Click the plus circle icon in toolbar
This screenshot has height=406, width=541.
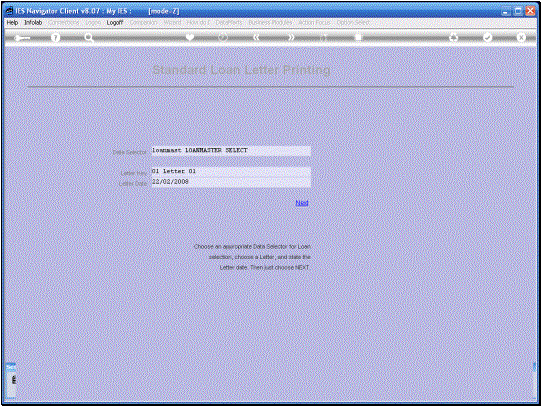coord(453,37)
